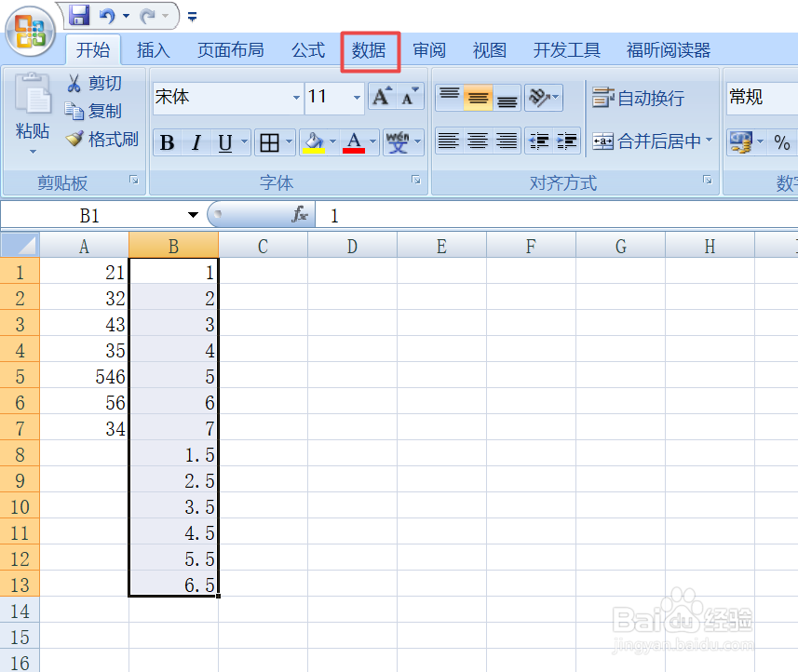Open the font size dropdown 11
Screen dimensions: 798x672
click(x=357, y=97)
